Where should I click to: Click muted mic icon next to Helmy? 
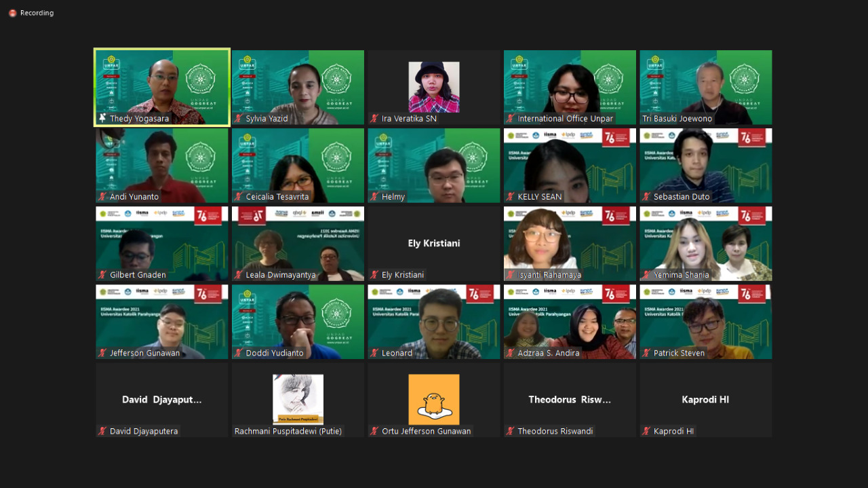click(x=375, y=197)
